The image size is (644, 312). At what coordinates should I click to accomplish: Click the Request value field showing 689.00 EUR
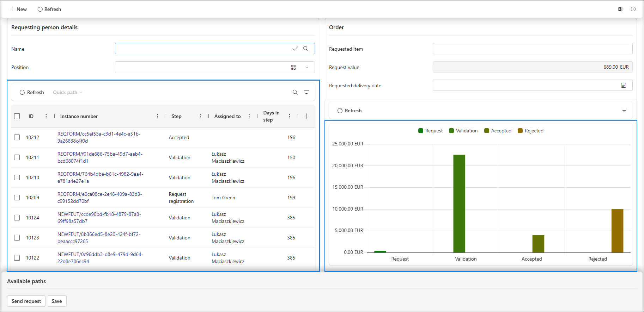(533, 67)
